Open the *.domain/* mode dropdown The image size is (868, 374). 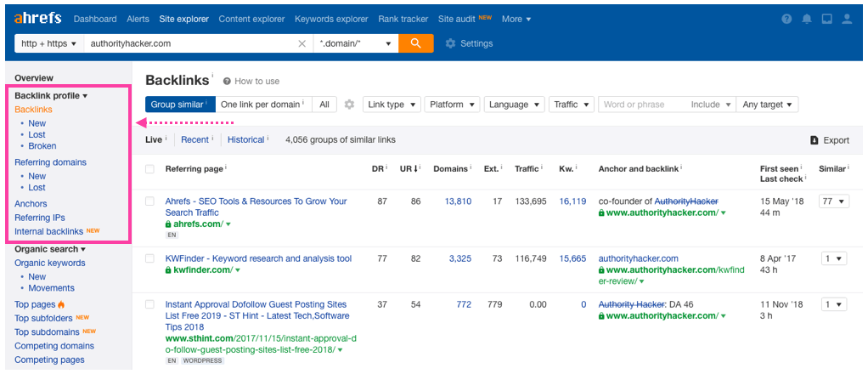(x=355, y=43)
